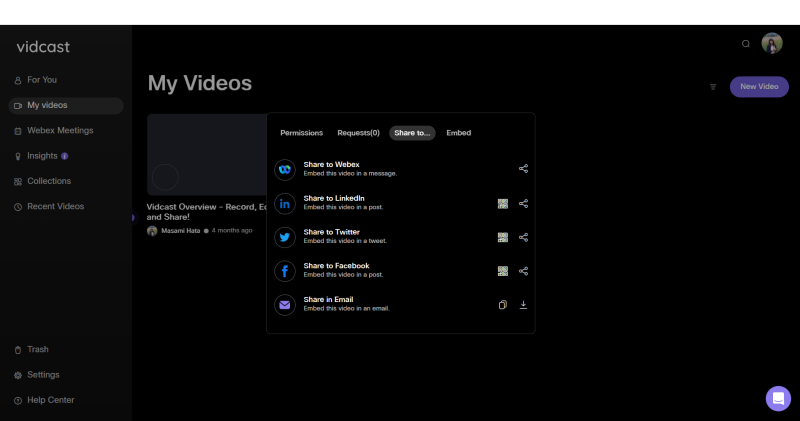Open Collections from the sidebar

(49, 181)
